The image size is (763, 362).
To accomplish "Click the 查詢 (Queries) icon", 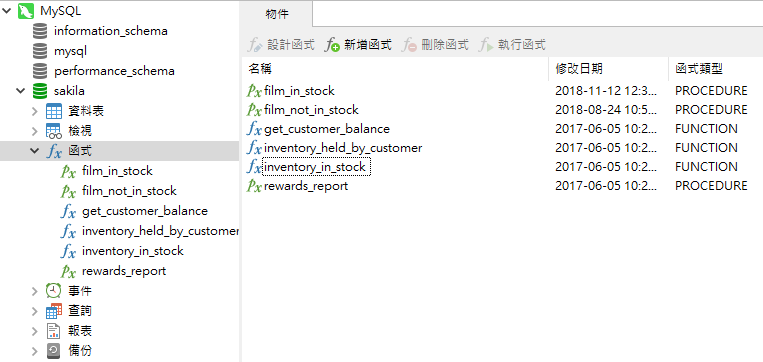I will coord(54,311).
